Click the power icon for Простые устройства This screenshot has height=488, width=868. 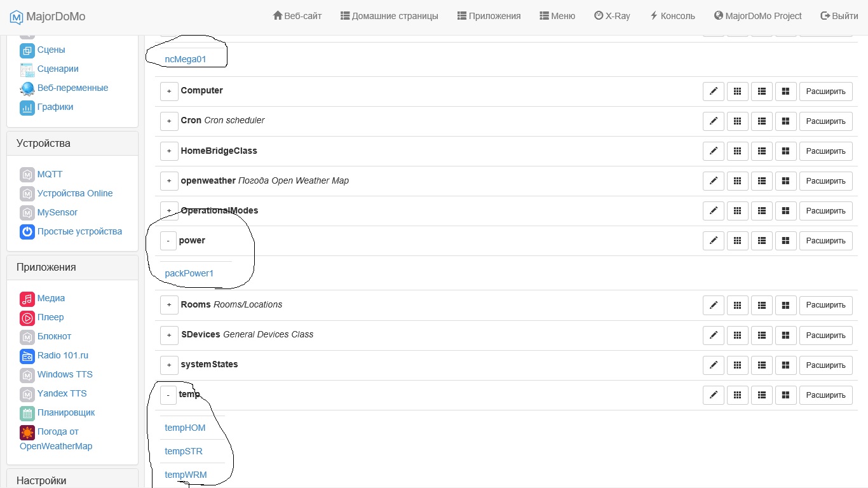click(x=27, y=232)
